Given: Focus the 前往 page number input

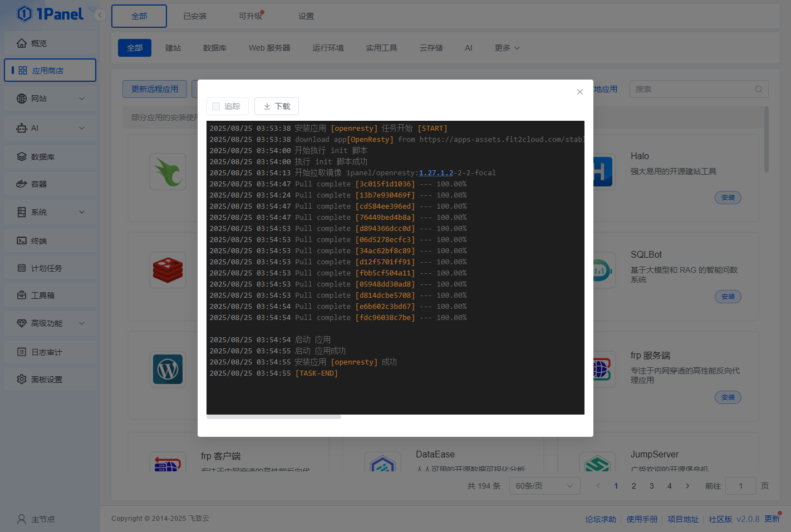Looking at the screenshot, I should point(740,486).
